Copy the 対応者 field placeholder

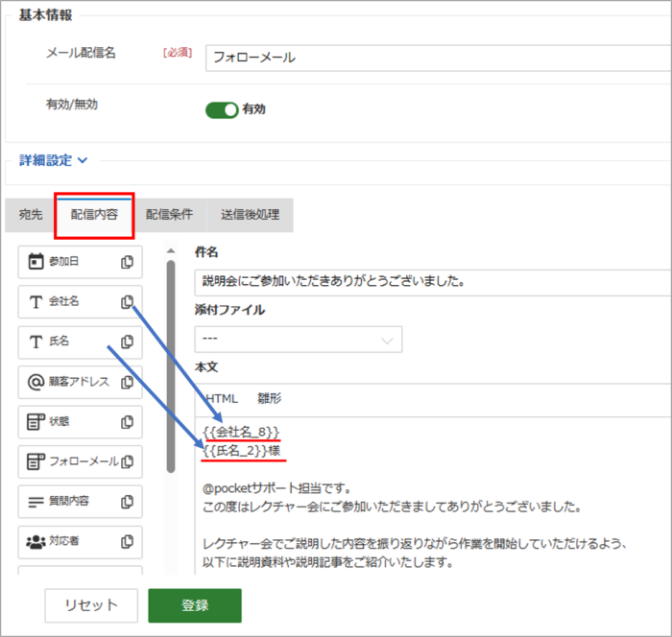click(127, 541)
